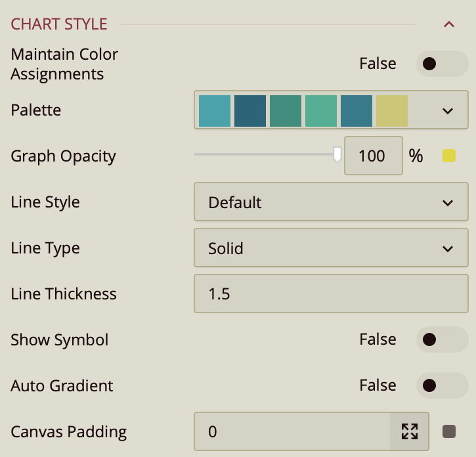
Task: Select the dark blue palette swatch
Action: 250,110
